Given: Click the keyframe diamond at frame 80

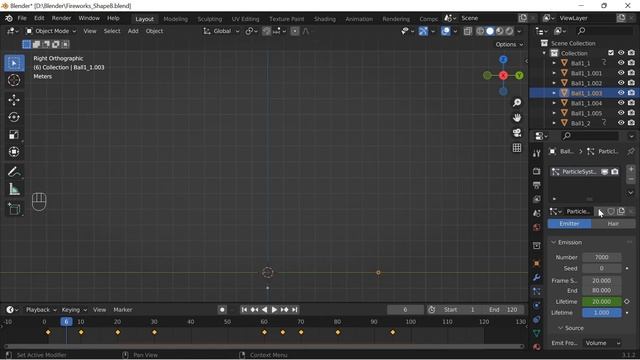Looking at the screenshot, I should 338,332.
